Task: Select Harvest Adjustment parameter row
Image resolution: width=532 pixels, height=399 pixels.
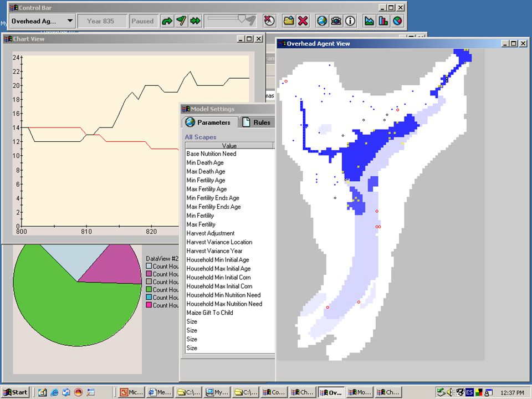Action: (211, 233)
